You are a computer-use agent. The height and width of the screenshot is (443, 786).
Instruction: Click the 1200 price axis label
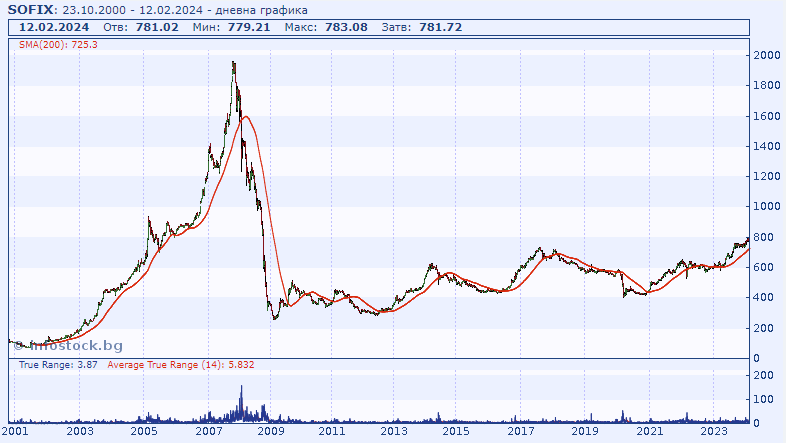tap(767, 176)
